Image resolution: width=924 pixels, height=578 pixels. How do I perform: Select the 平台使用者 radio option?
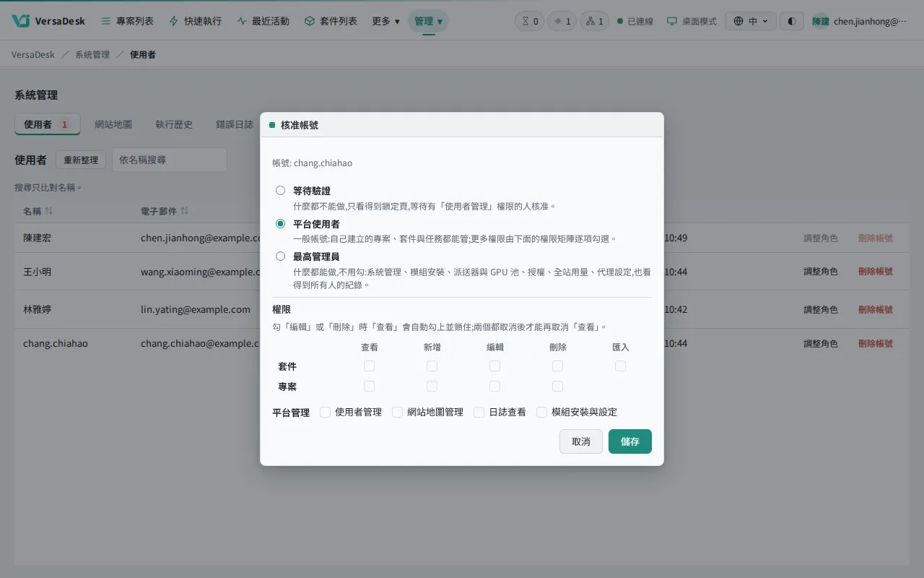pos(280,224)
